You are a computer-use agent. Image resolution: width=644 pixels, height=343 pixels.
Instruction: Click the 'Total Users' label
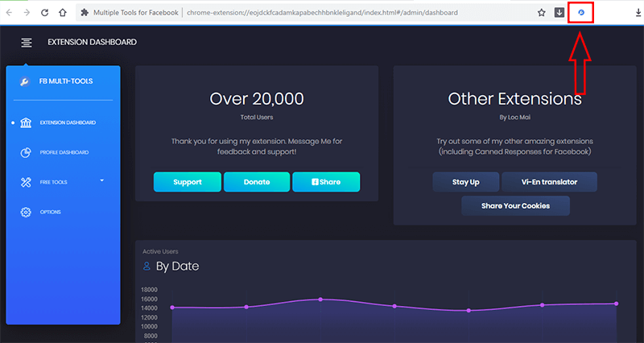pos(257,118)
